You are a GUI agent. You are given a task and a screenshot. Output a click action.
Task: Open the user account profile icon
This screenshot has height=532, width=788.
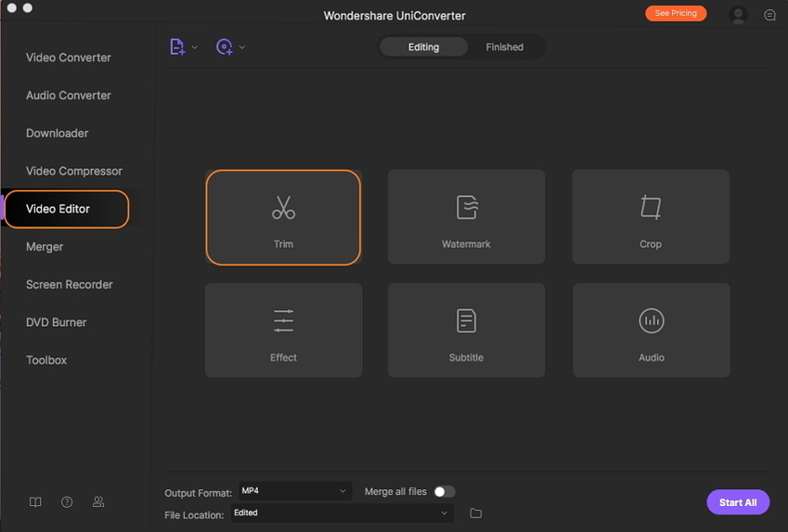click(739, 15)
